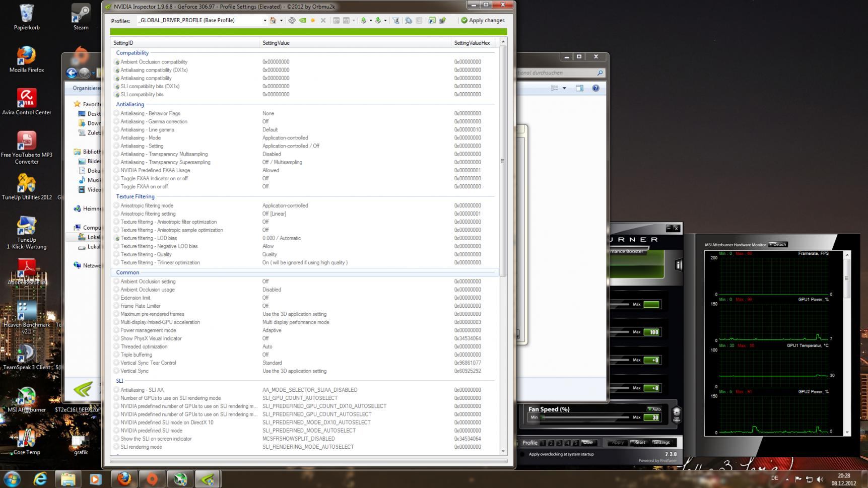Switch to Firefox in the taskbar
This screenshot has height=488, width=868.
[x=124, y=479]
